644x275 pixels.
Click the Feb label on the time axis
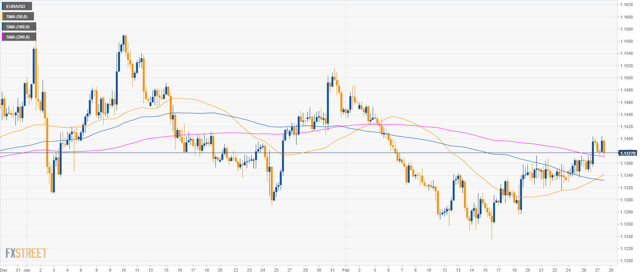pyautogui.click(x=346, y=270)
